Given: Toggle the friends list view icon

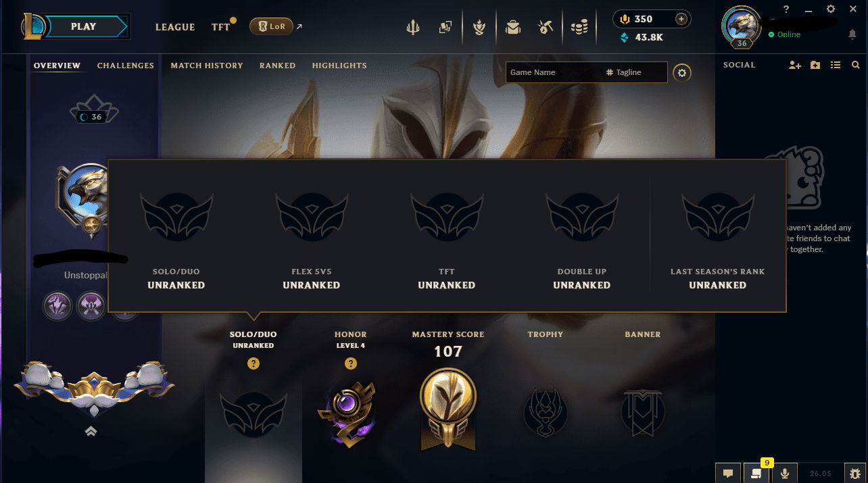Looking at the screenshot, I should pos(836,66).
